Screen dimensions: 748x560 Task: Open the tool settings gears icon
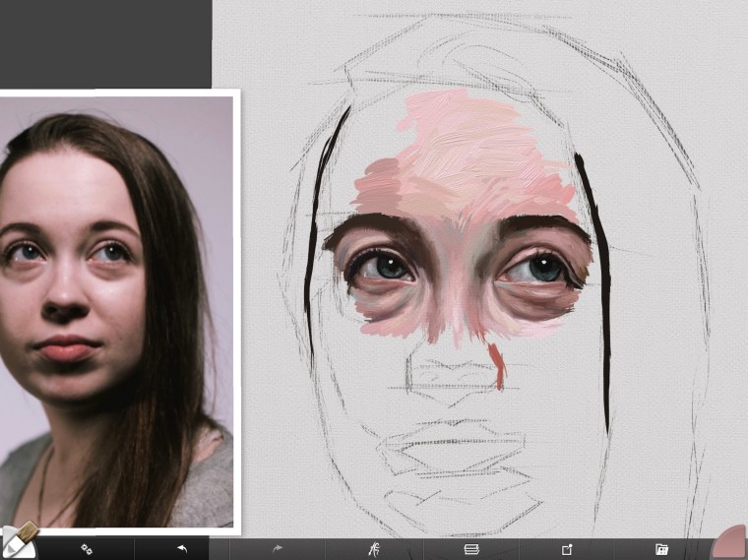pos(87,549)
